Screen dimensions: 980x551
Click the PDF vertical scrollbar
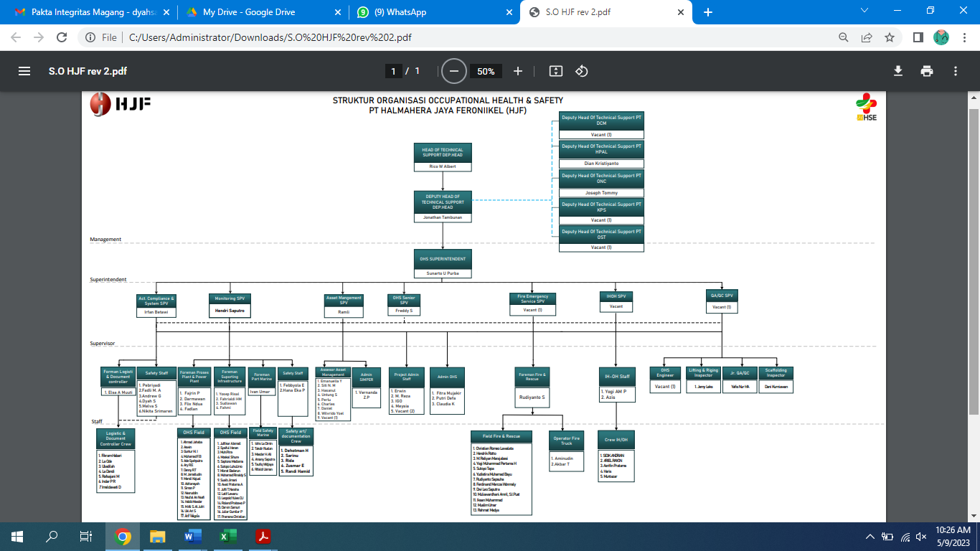pyautogui.click(x=974, y=258)
